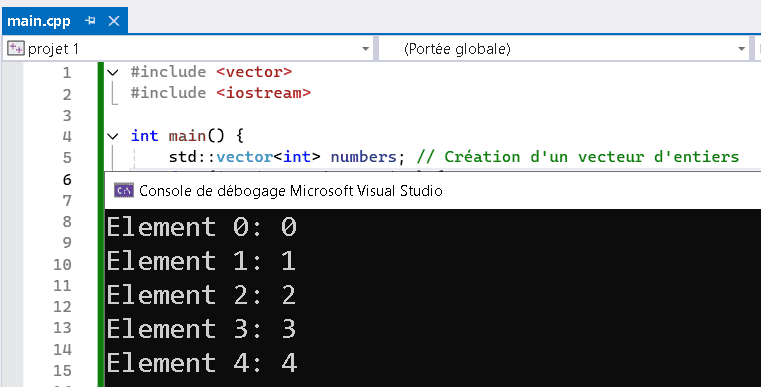Click std::vector type on line 5
The height and width of the screenshot is (387, 761).
(220, 157)
